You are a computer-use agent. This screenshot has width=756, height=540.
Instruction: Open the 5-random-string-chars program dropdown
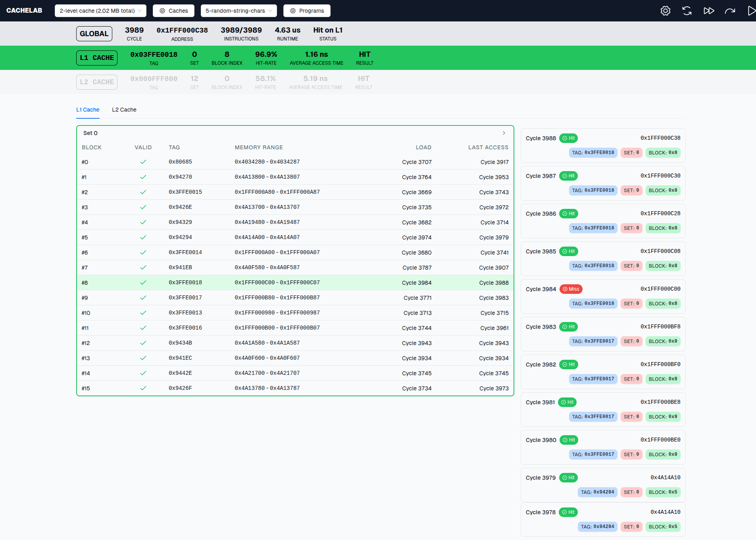pos(239,11)
